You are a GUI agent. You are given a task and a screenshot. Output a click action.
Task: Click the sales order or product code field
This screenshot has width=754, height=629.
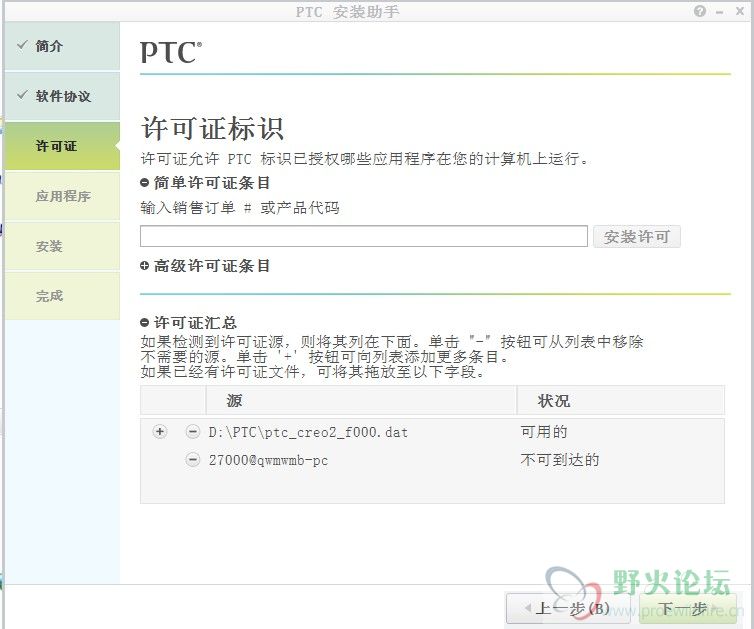tap(364, 236)
